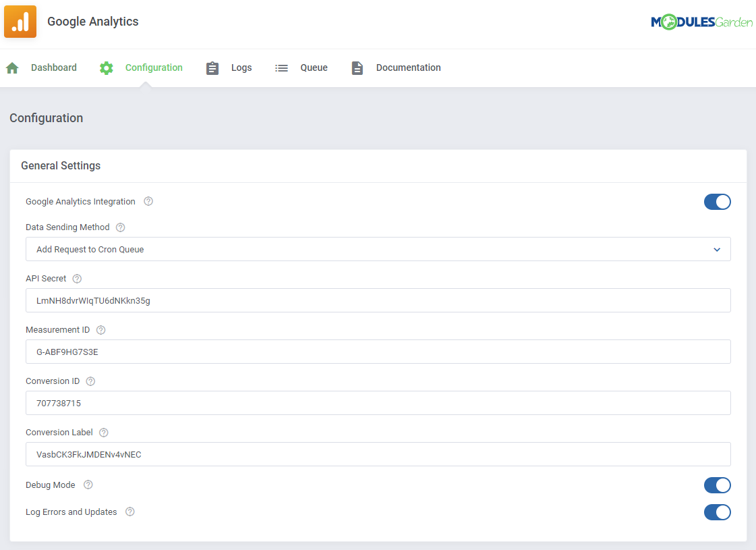This screenshot has height=550, width=756.
Task: Click the Log Errors and Updates label
Action: 71,512
